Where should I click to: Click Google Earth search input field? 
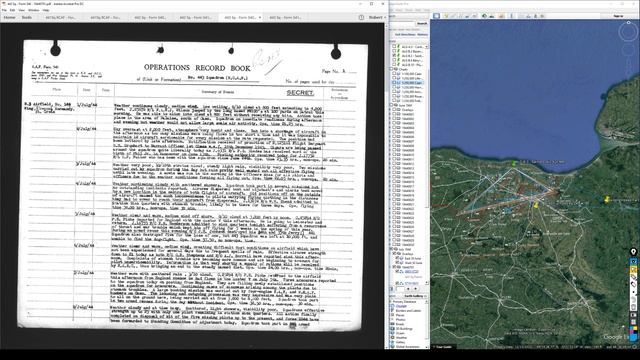[x=401, y=24]
